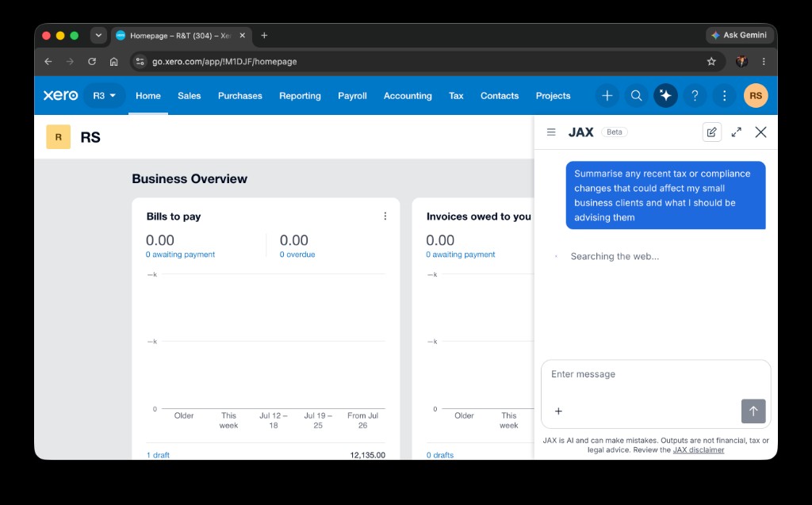Open 0 awaiting payment under Invoices owed
The width and height of the screenshot is (812, 505).
pyautogui.click(x=461, y=254)
